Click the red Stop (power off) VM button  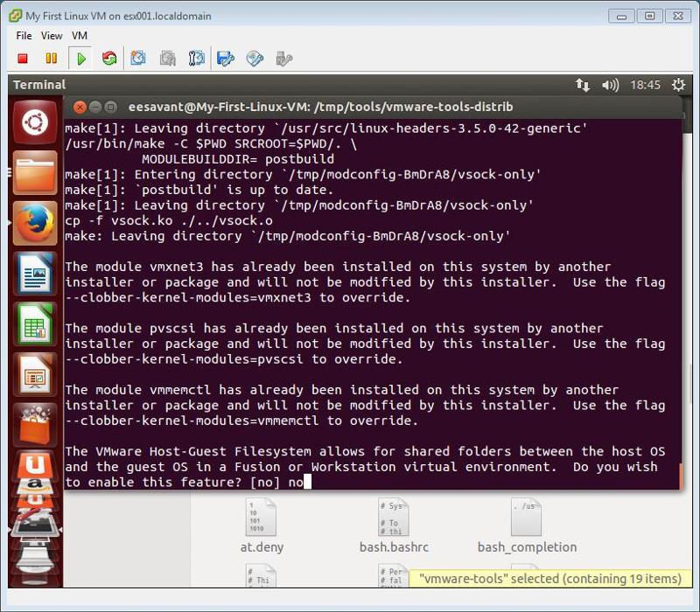pos(23,58)
